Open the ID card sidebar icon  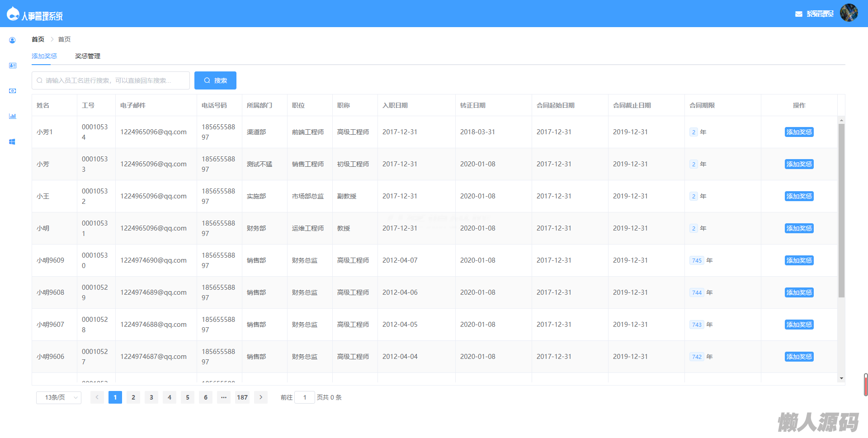12,66
